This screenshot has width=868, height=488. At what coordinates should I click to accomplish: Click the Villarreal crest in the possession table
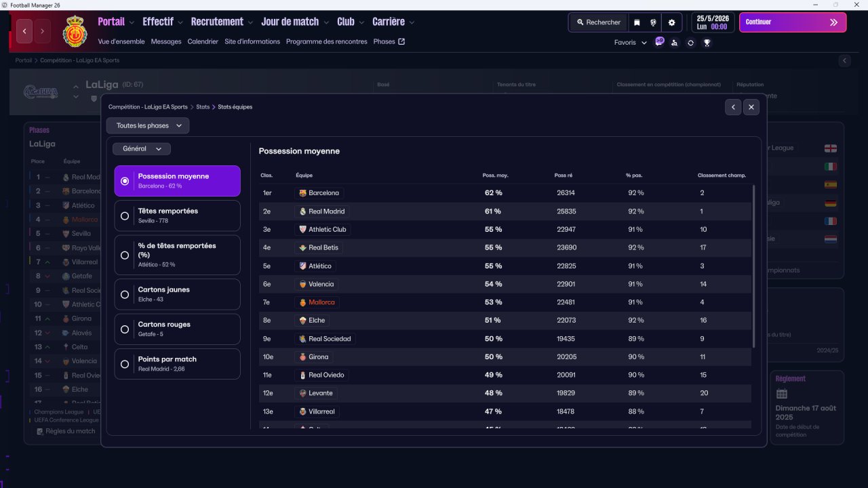302,411
